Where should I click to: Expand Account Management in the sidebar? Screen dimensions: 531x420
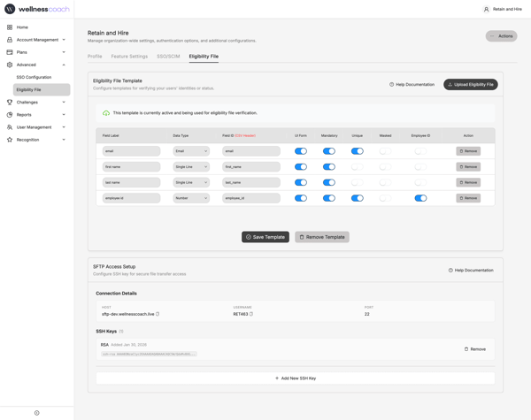coord(37,40)
